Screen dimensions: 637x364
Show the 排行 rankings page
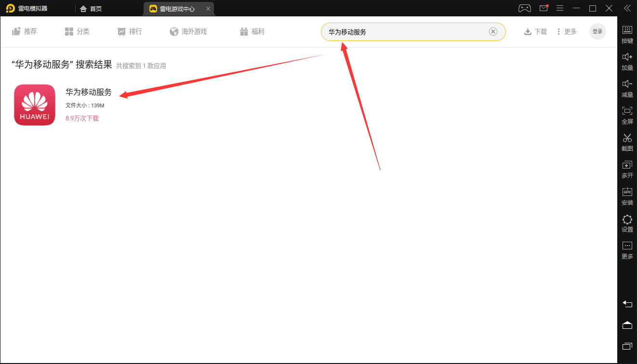coord(130,32)
